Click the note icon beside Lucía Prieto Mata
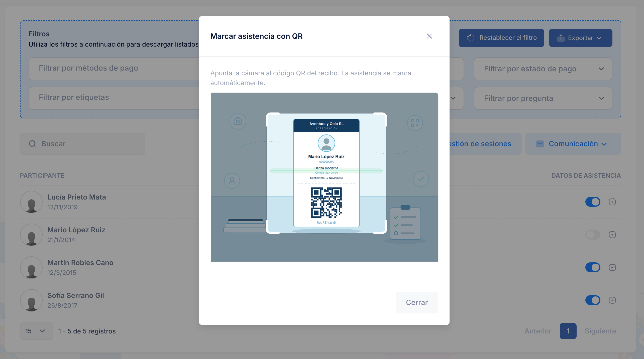The image size is (644, 359). click(612, 202)
